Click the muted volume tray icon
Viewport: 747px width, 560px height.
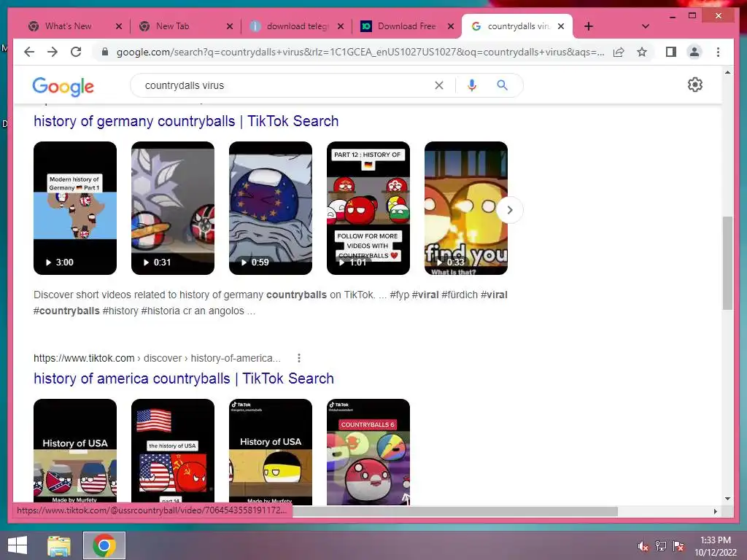tap(643, 546)
